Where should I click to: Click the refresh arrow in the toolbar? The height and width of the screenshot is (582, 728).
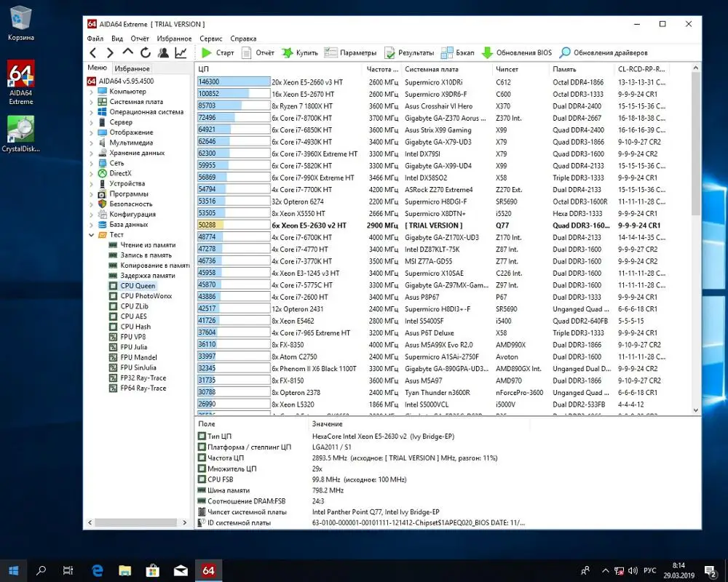pyautogui.click(x=146, y=53)
